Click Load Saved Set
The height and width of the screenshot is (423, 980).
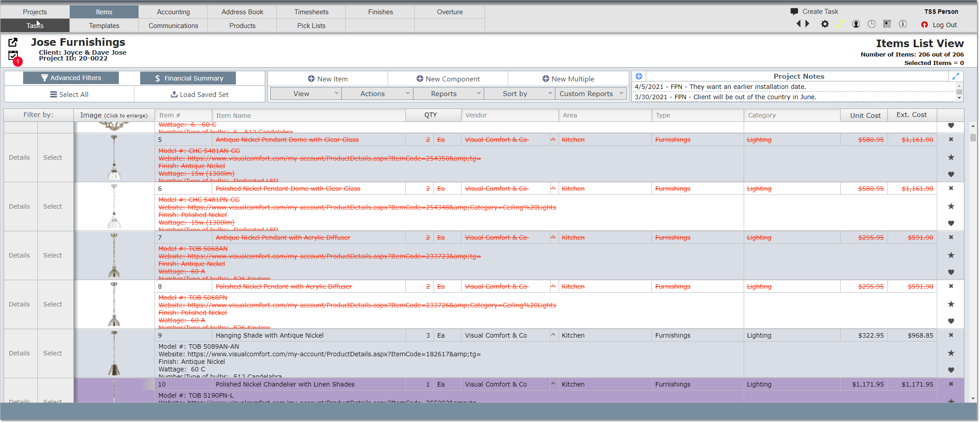tap(199, 94)
